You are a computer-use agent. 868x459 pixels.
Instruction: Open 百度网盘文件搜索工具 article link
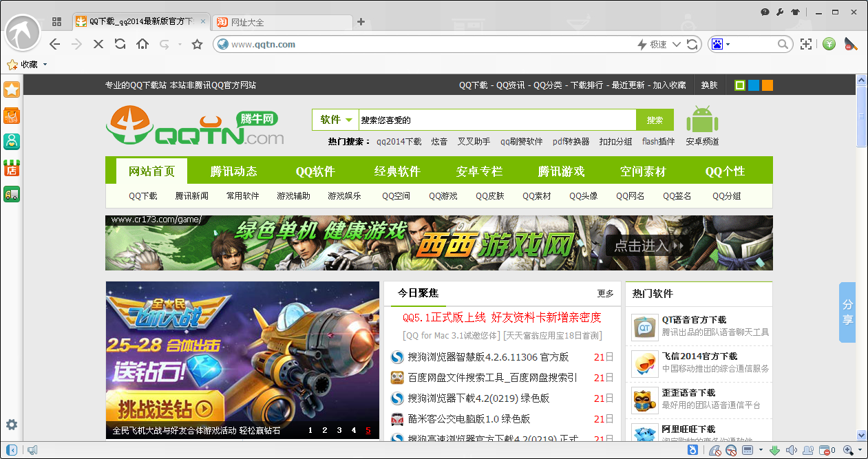pos(492,378)
